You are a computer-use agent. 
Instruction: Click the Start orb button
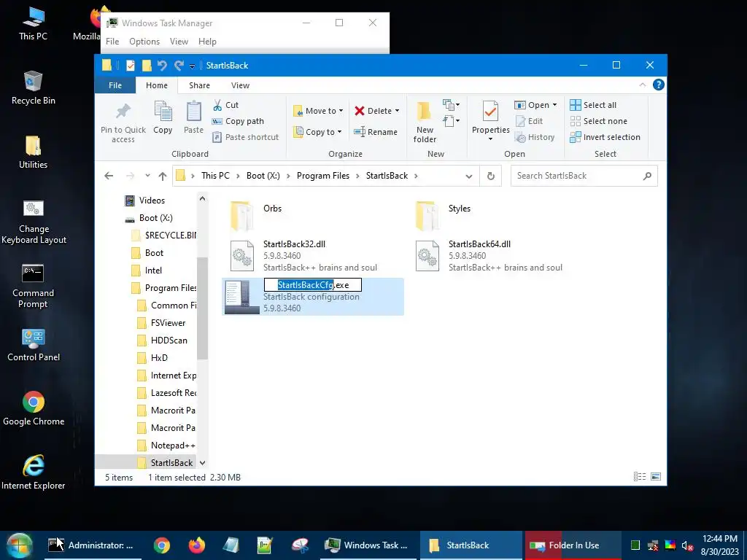click(x=19, y=545)
